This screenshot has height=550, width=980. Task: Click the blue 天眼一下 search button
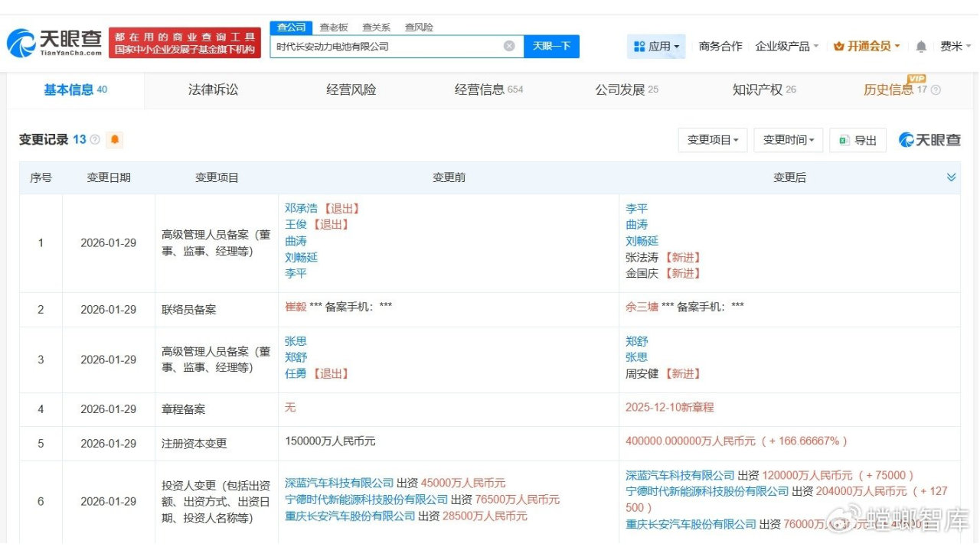[550, 46]
